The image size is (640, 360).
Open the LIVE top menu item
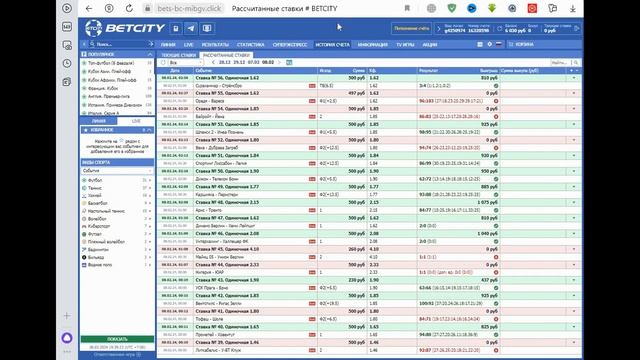click(x=188, y=44)
